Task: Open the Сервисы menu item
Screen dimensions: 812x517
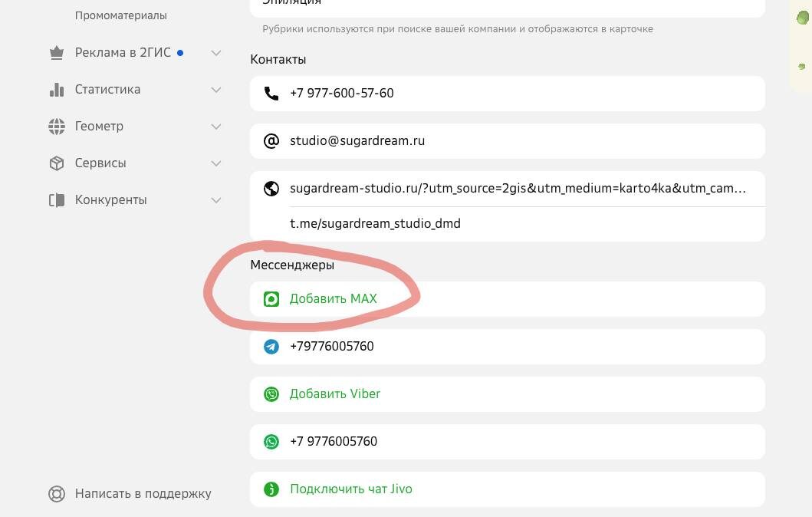Action: [x=100, y=163]
